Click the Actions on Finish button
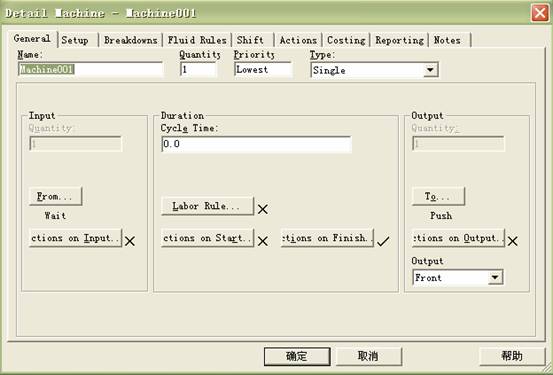 327,238
